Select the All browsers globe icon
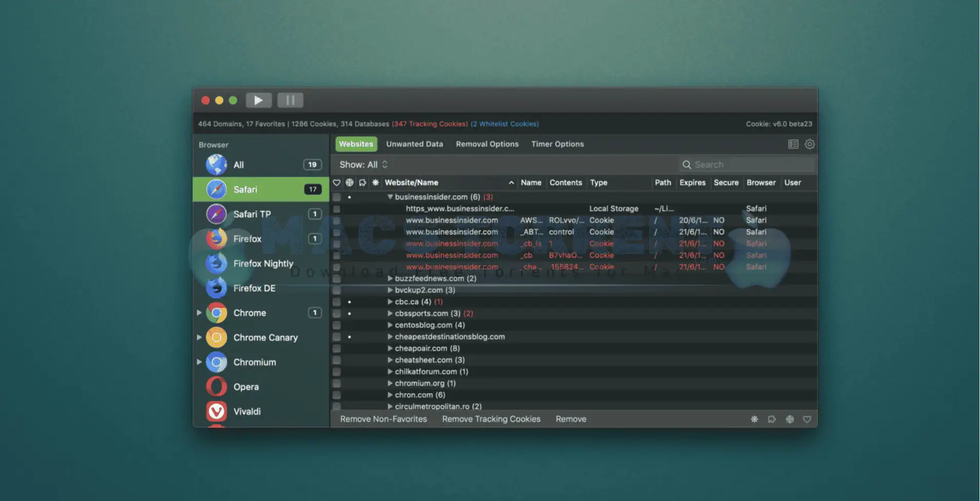Image resolution: width=980 pixels, height=501 pixels. click(x=216, y=165)
